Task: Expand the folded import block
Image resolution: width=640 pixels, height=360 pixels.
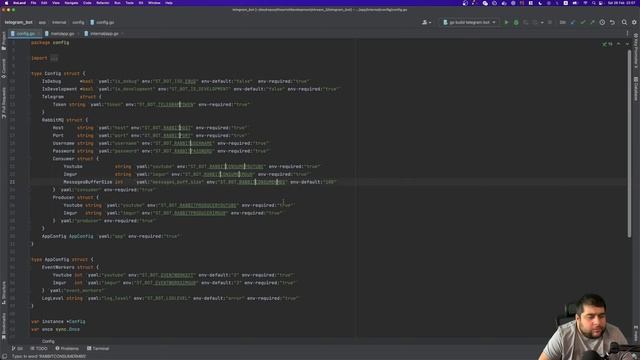Action: pyautogui.click(x=54, y=58)
